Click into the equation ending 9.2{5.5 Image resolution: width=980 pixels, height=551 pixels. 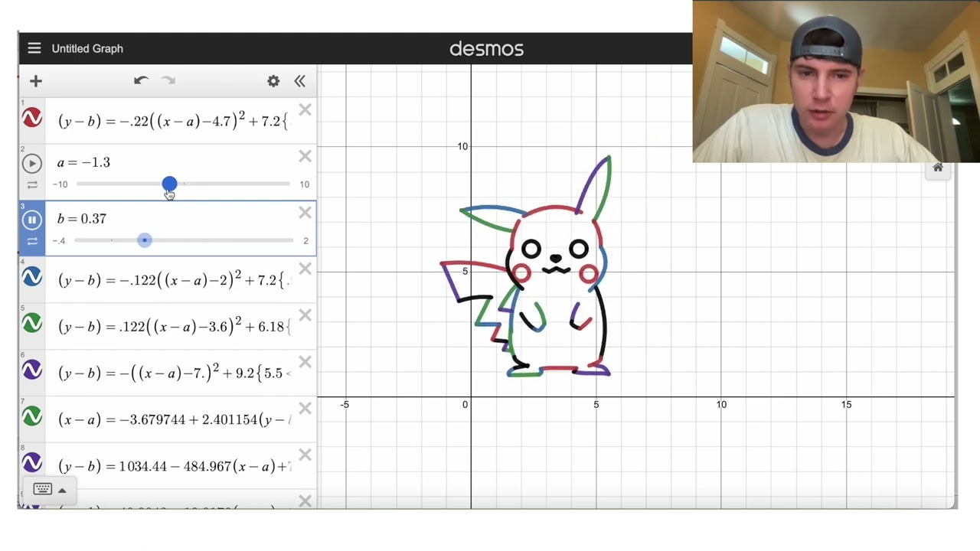(174, 373)
